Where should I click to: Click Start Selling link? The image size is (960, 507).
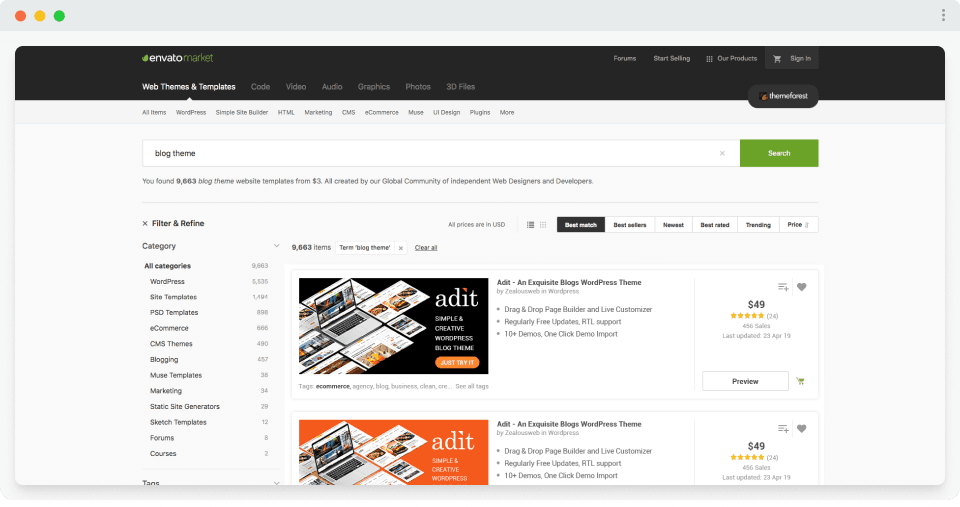672,59
